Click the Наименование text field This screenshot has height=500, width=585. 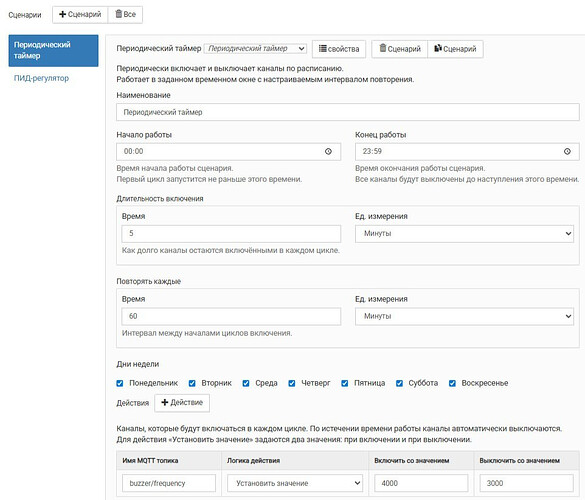point(348,112)
